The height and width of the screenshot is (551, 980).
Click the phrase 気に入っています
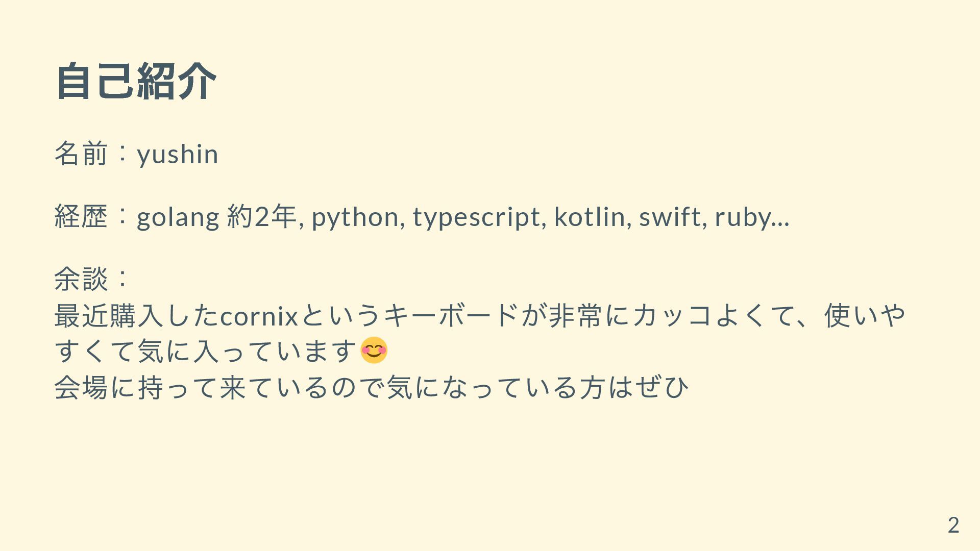(x=247, y=351)
